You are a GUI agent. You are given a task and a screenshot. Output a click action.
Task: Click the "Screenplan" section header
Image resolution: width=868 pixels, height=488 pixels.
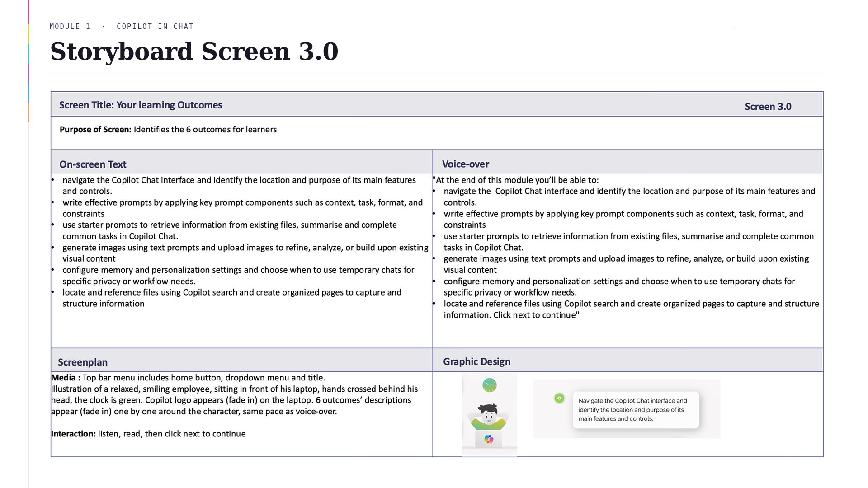(x=83, y=362)
